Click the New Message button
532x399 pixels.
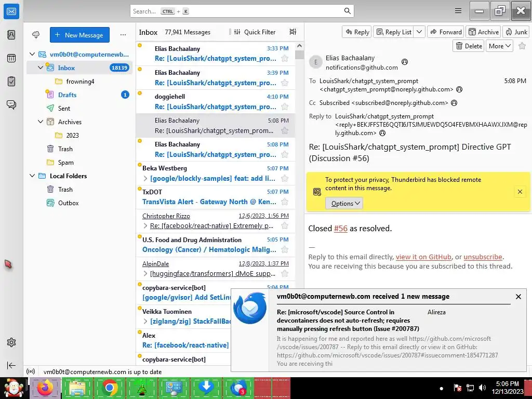coord(79,35)
